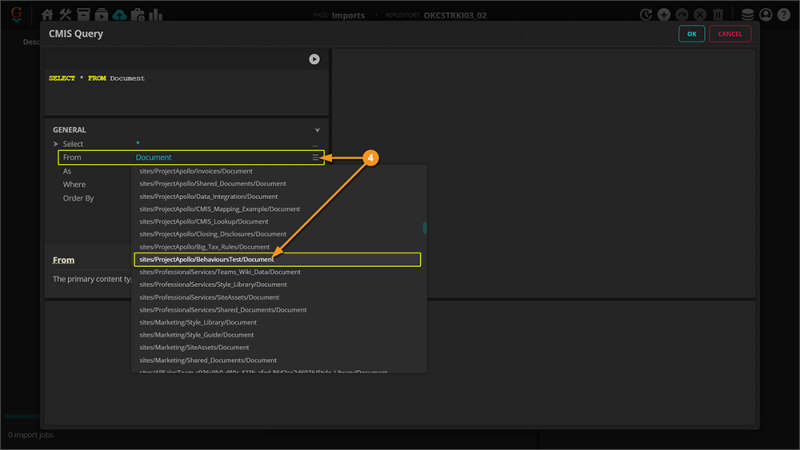Screen dimensions: 800x450
Task: Choose sites/ProfessionalServices/Shared_Documents/Document
Action: tap(223, 310)
